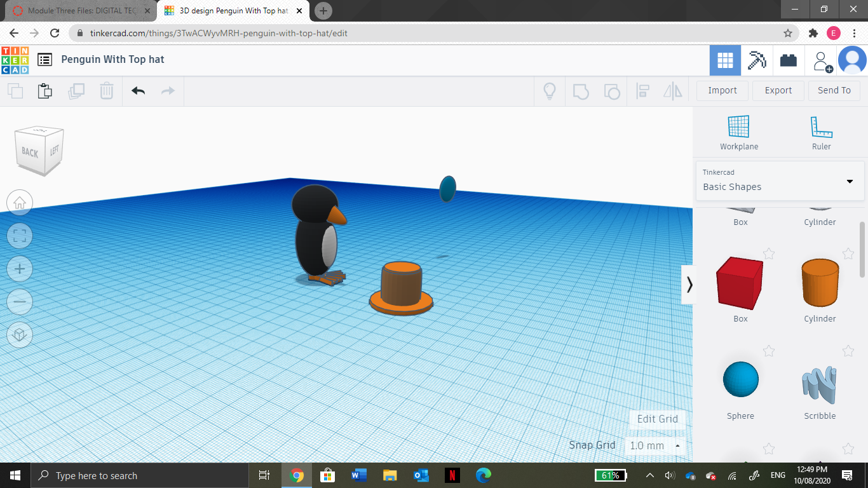Open the Bricks mode
Screen dimensions: 868x488
(x=789, y=60)
